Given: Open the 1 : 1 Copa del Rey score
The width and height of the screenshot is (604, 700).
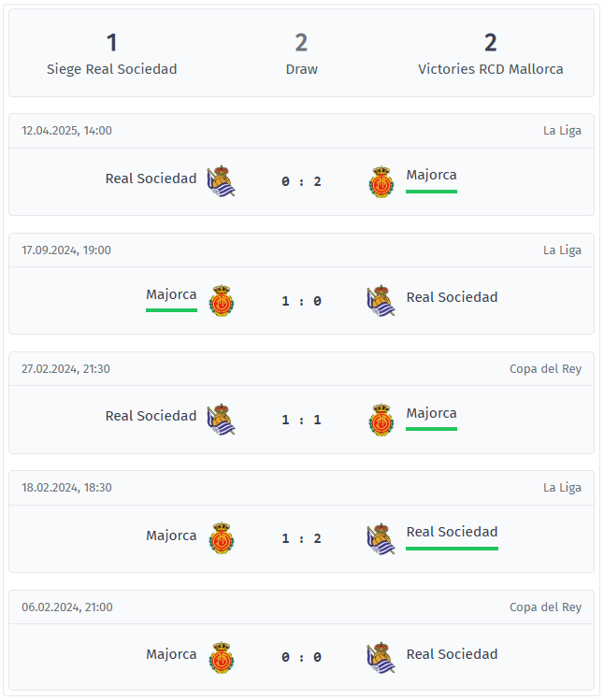Looking at the screenshot, I should pos(302,420).
